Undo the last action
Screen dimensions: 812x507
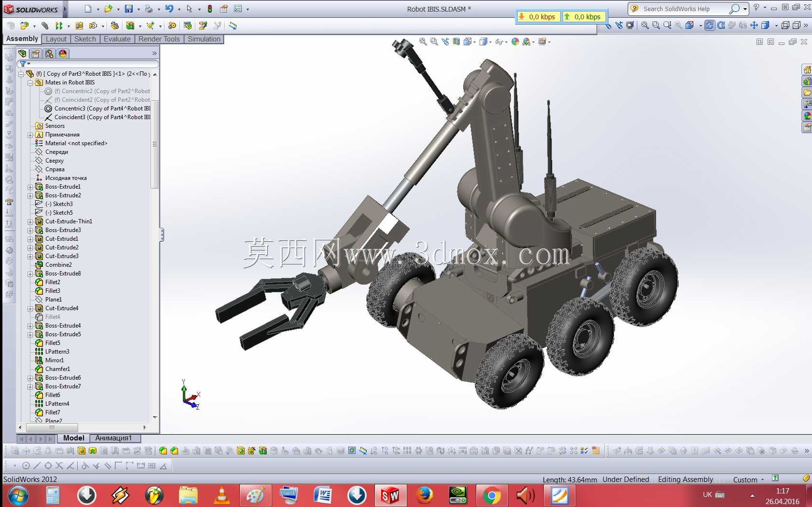169,9
